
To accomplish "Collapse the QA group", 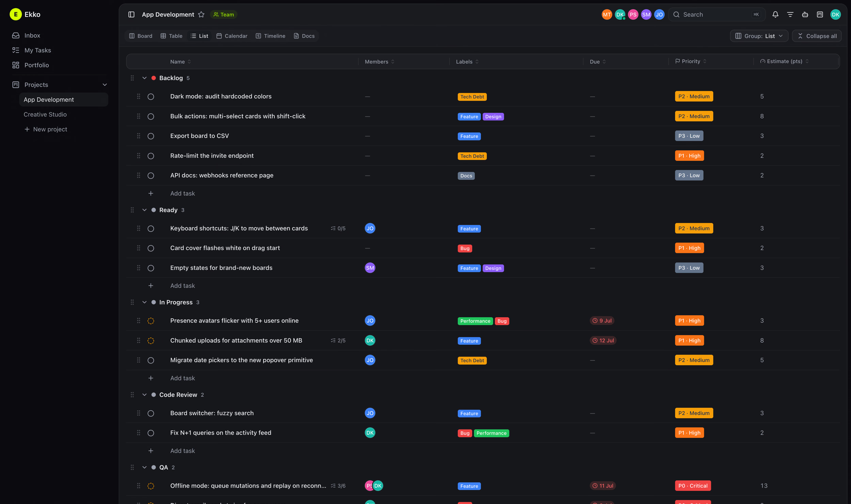I will pyautogui.click(x=144, y=467).
